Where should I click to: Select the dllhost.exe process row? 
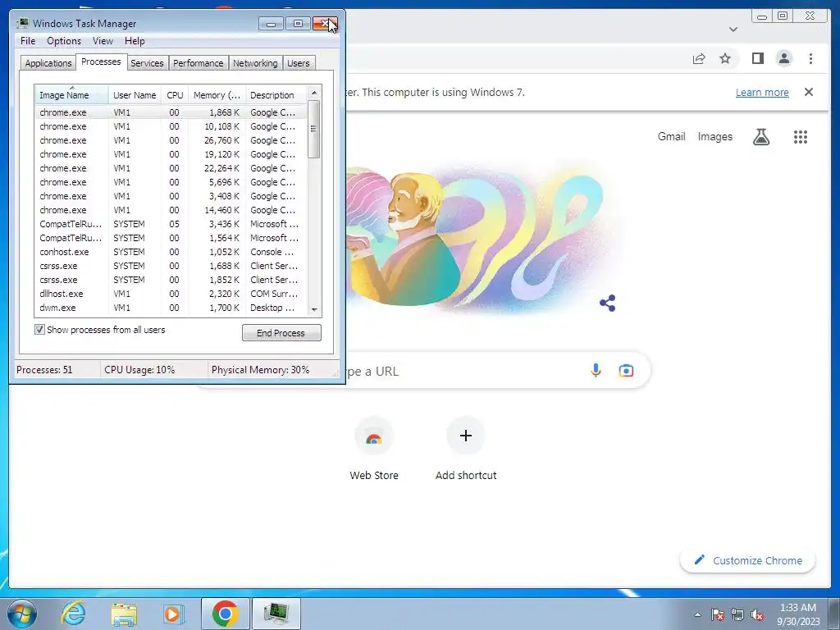(171, 294)
